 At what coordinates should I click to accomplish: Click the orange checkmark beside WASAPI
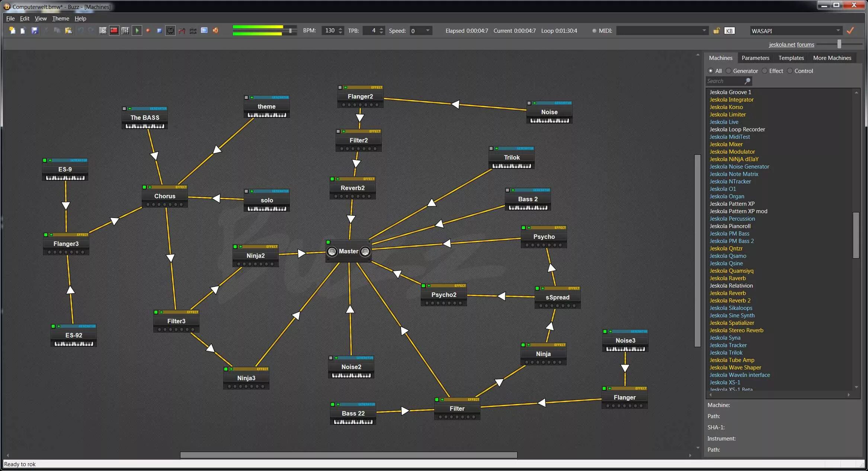point(850,31)
